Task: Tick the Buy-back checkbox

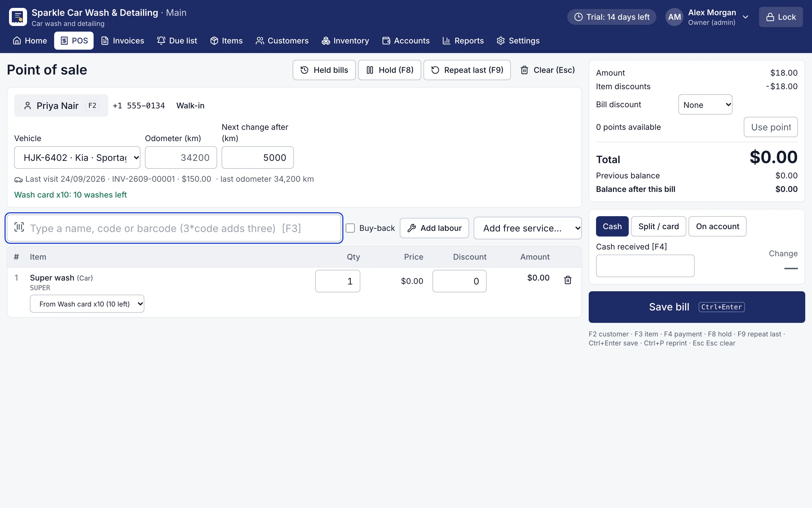Action: (350, 228)
